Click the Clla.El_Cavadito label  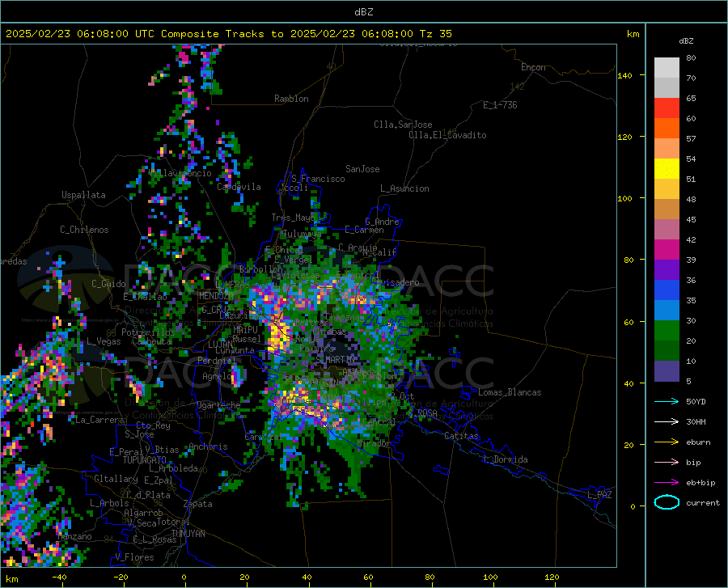(447, 135)
